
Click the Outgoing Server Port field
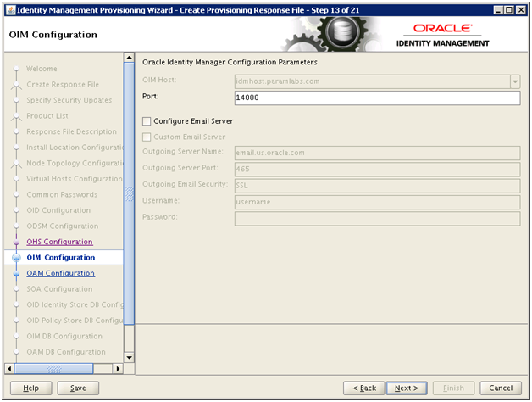(377, 170)
